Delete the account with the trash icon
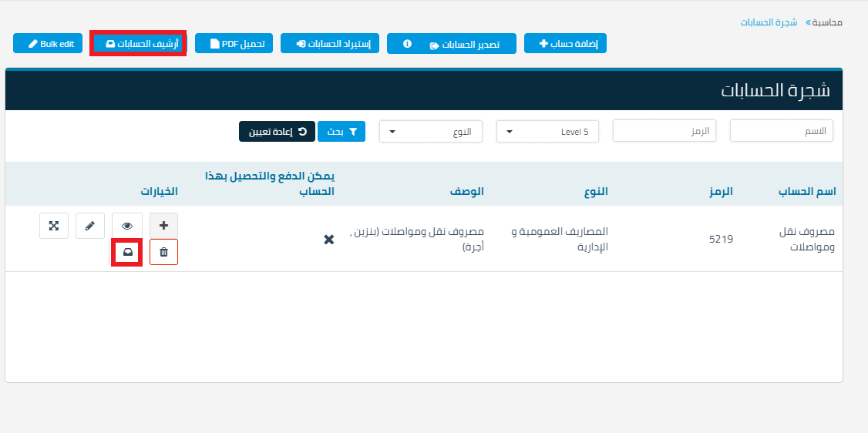The image size is (868, 433). [x=163, y=252]
